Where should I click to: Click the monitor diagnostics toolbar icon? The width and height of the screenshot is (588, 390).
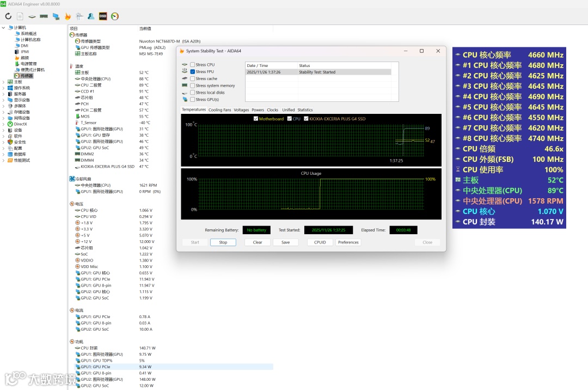[x=56, y=16]
